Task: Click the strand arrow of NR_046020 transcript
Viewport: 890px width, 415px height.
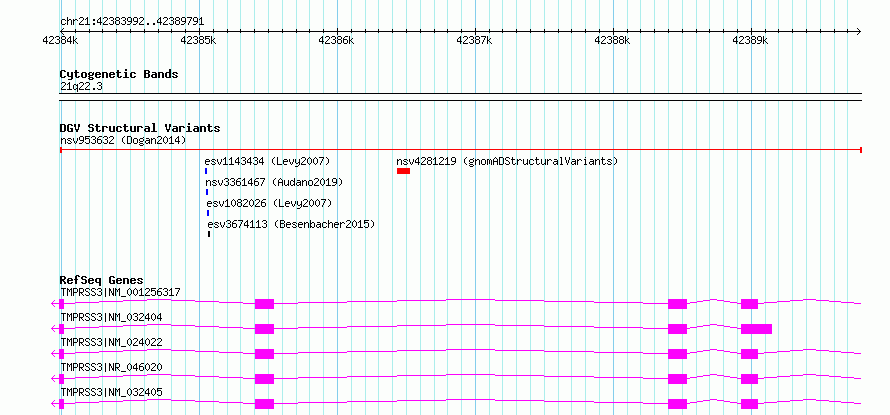Action: (54, 379)
